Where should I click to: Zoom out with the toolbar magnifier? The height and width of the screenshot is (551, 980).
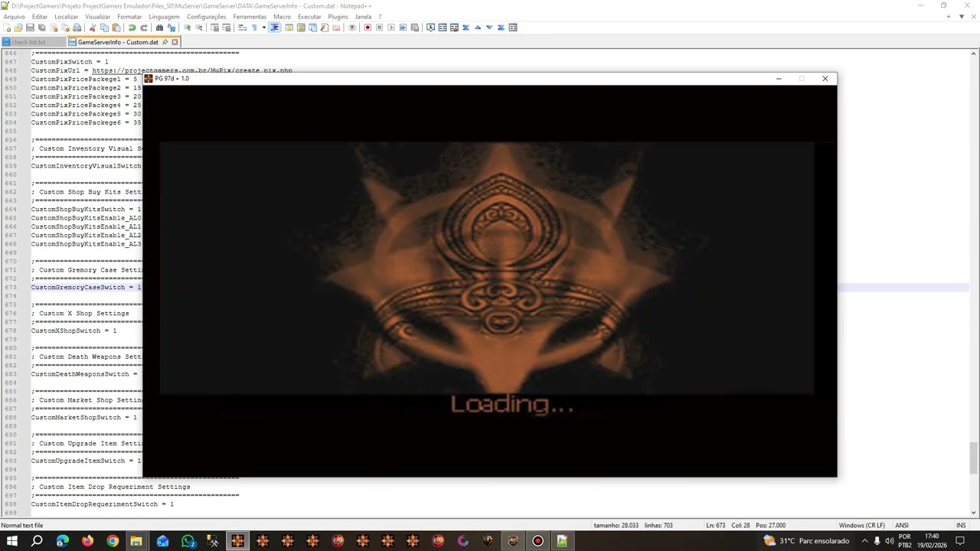(x=199, y=28)
